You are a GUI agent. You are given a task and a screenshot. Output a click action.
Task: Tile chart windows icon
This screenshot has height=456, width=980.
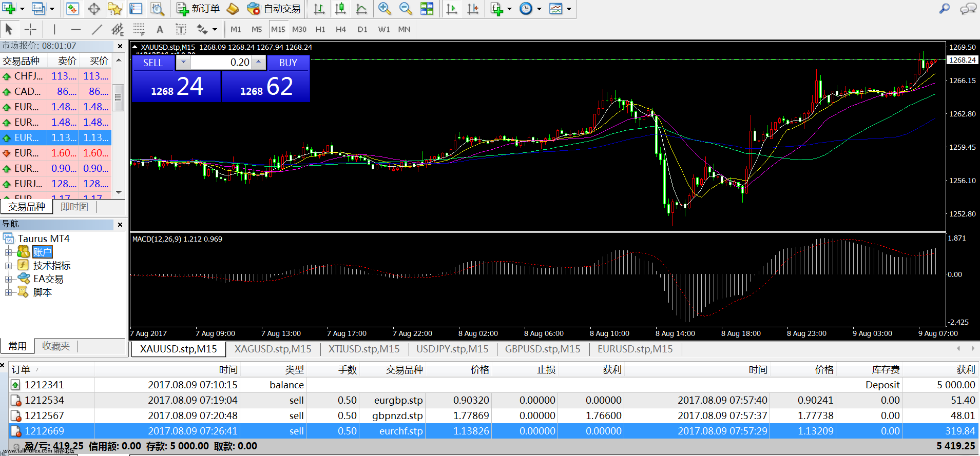click(x=427, y=8)
